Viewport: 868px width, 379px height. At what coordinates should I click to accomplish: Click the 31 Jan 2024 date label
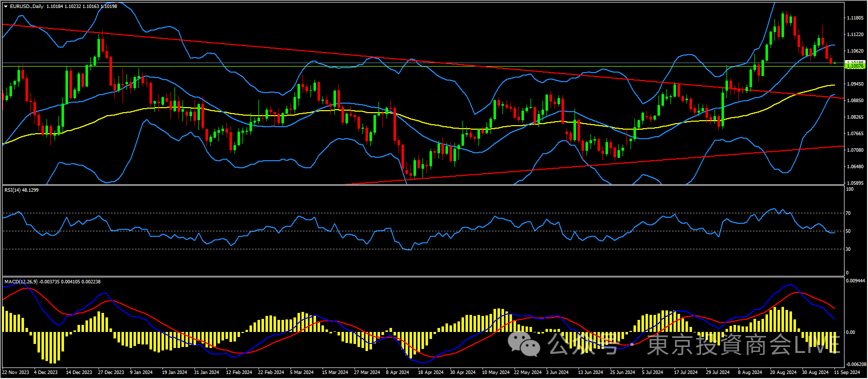[206, 372]
